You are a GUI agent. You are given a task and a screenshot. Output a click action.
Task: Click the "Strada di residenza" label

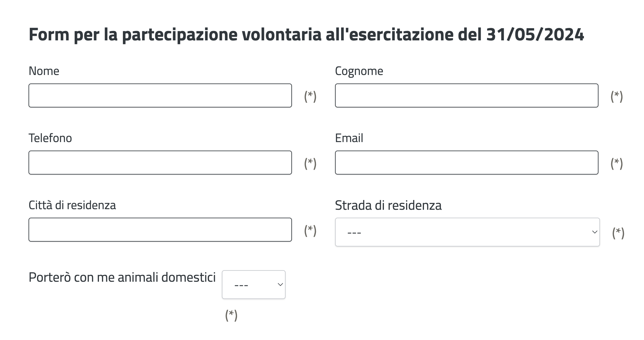point(388,206)
